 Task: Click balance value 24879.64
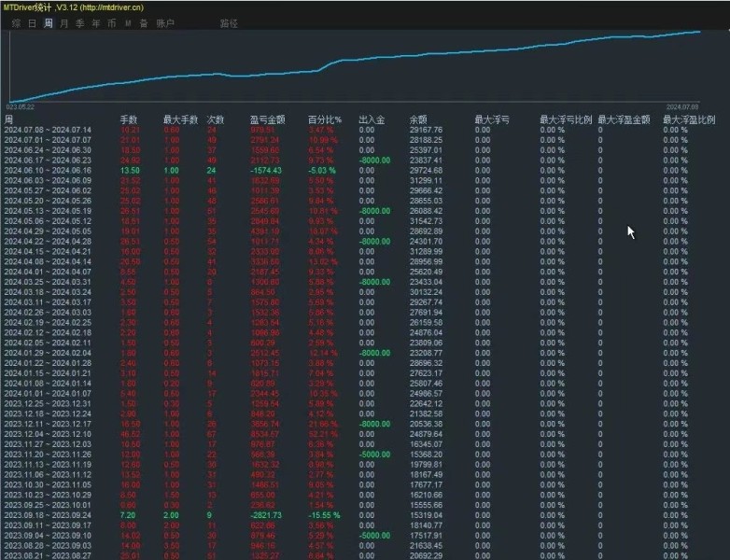426,434
